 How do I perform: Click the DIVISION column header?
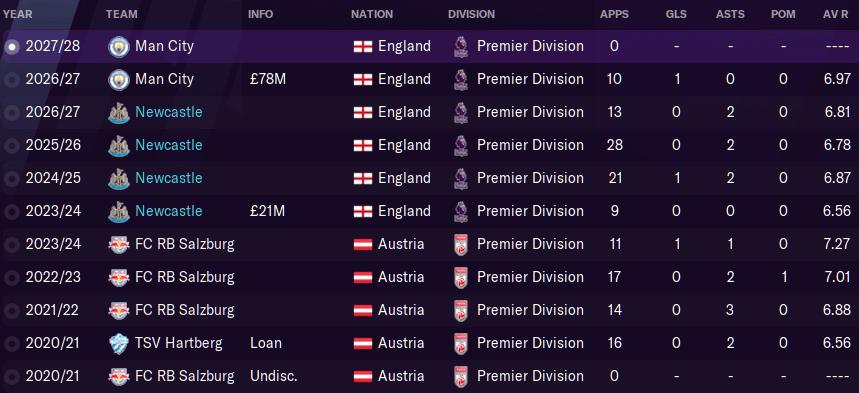tap(471, 14)
